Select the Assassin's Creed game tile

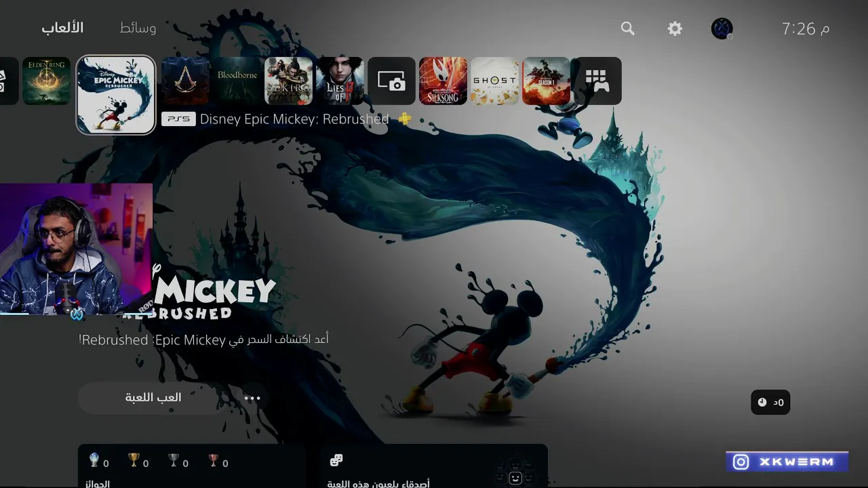186,81
